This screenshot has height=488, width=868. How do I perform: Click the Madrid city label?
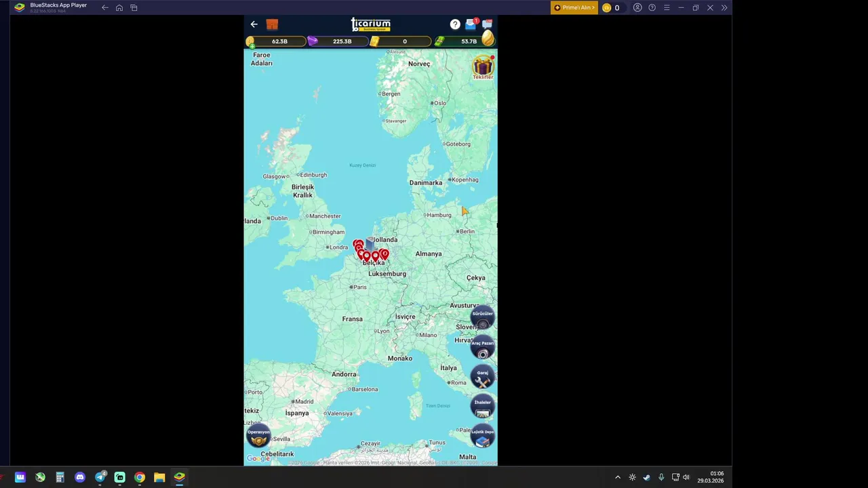pos(304,401)
